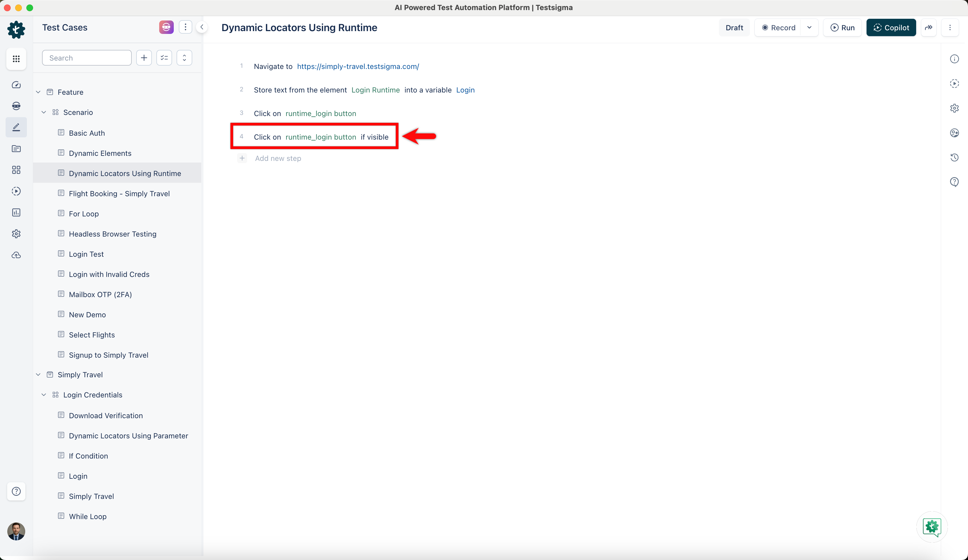
Task: Open the history clock icon on right rail
Action: (x=955, y=158)
